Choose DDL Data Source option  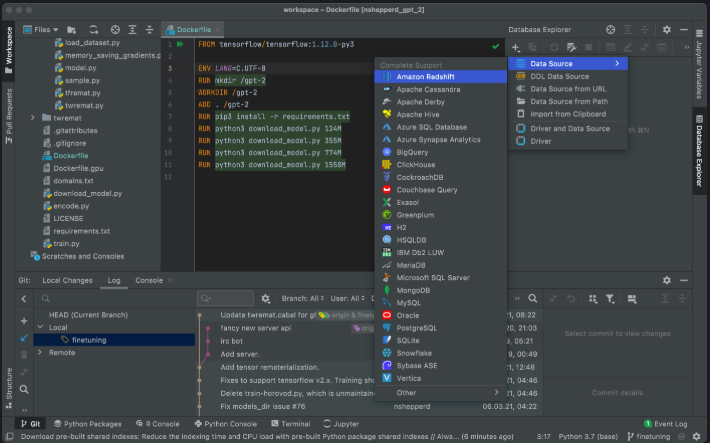coord(568,77)
